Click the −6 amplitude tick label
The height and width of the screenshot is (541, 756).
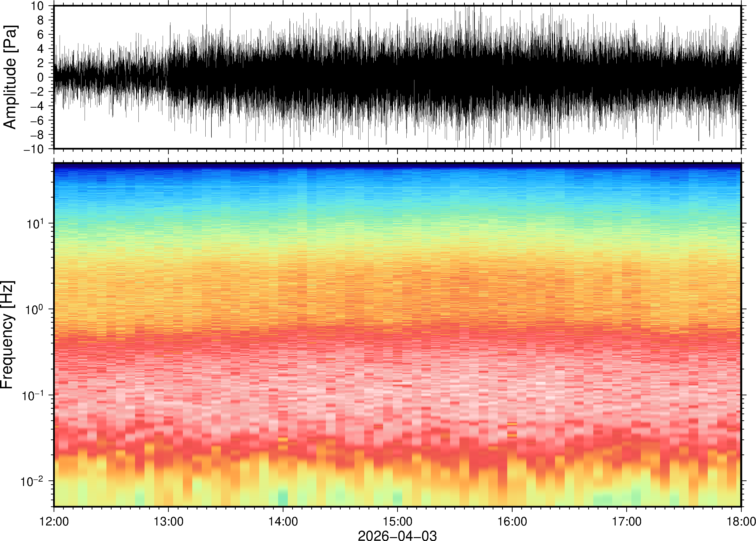[37, 120]
